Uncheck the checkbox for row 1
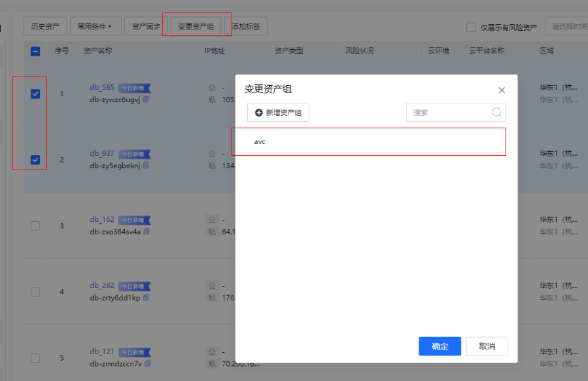Image resolution: width=588 pixels, height=381 pixels. point(35,94)
